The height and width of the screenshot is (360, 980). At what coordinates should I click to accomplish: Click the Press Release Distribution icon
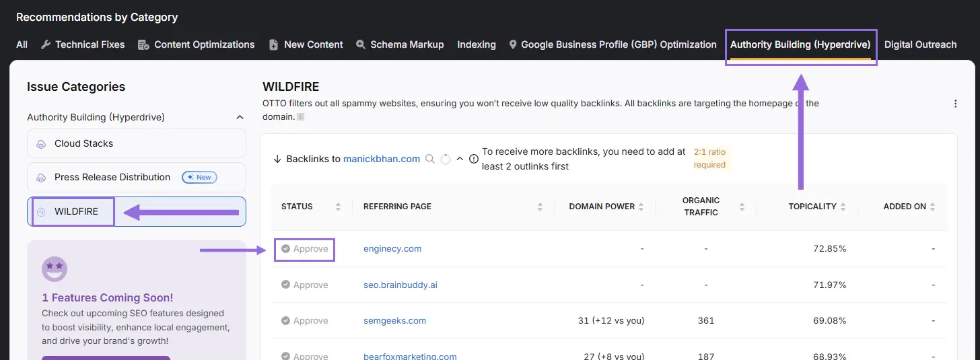click(41, 178)
